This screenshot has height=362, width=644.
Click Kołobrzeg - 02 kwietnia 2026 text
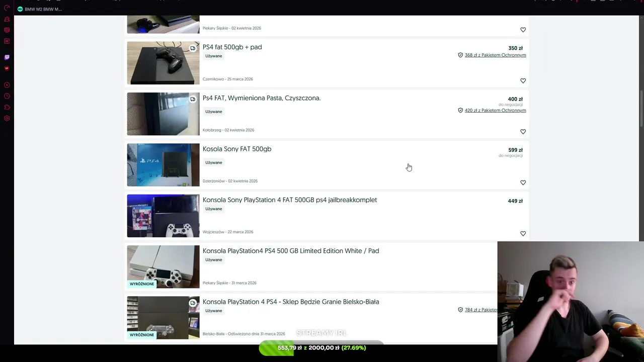coord(228,130)
